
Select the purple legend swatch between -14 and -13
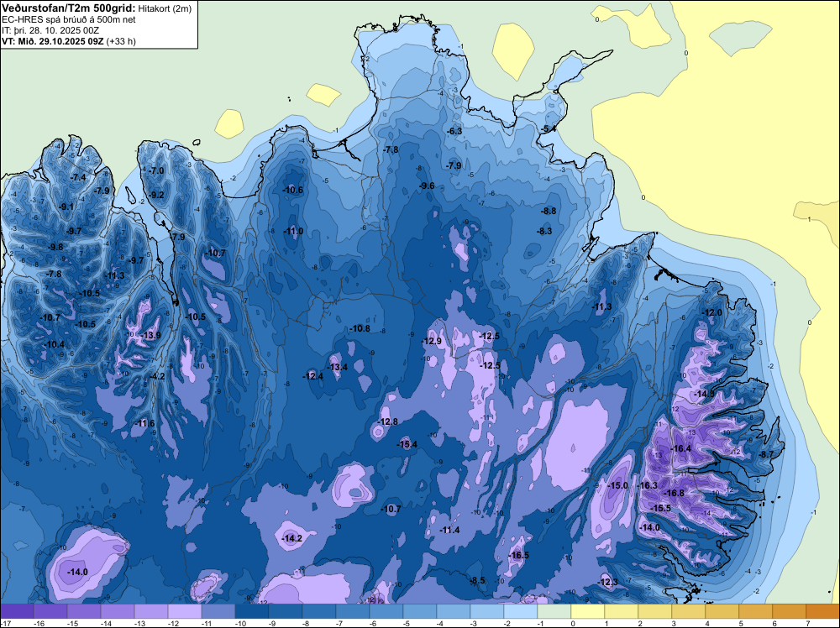click(x=118, y=611)
